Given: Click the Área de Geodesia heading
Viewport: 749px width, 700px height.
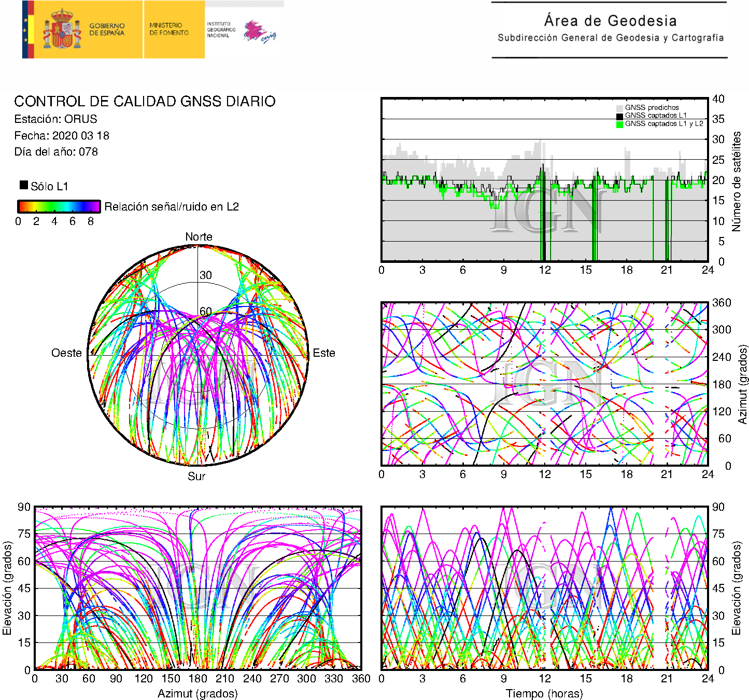Looking at the screenshot, I should click(x=610, y=21).
